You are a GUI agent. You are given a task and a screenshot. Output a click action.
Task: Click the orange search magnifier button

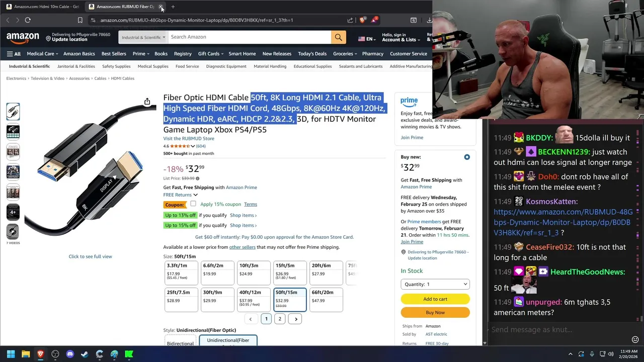[338, 37]
